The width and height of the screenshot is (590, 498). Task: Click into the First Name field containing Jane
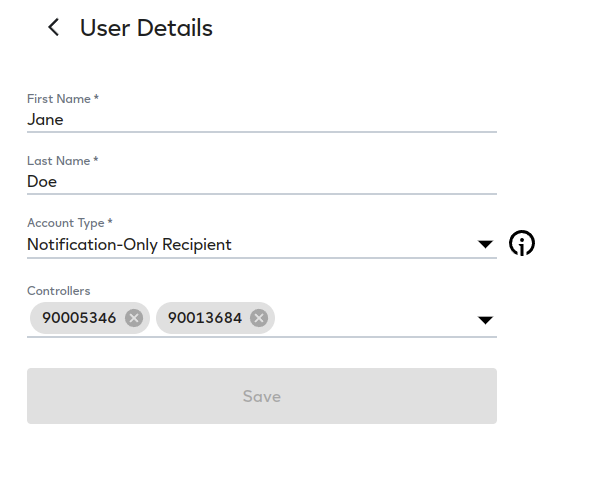(x=262, y=120)
